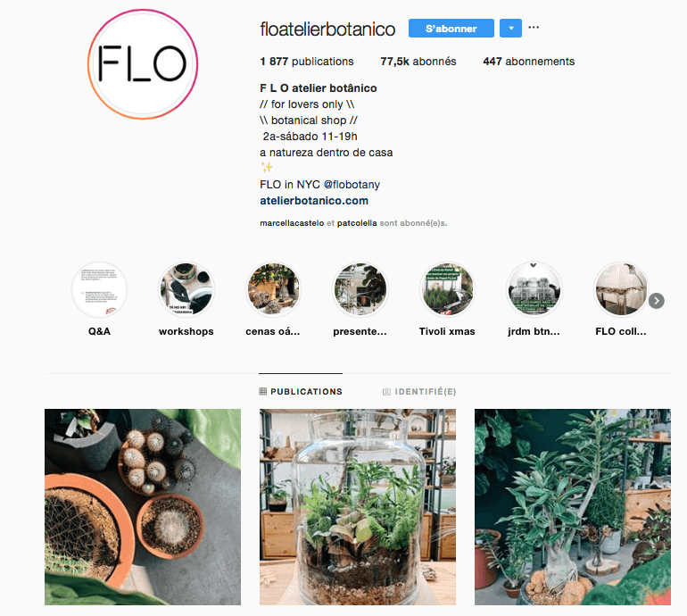Open the atelierbotanico.com link
The width and height of the screenshot is (687, 616).
(x=314, y=201)
